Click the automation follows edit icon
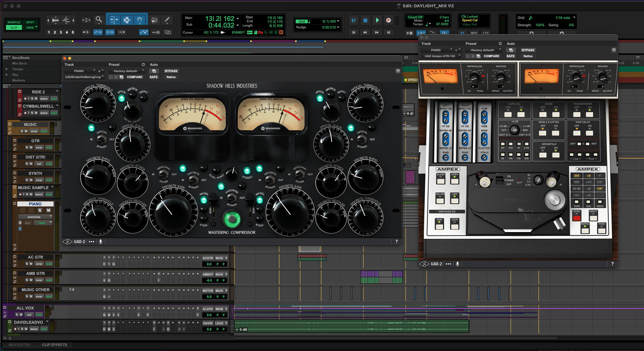Viewport: 644px width, 351px height. coord(144,32)
